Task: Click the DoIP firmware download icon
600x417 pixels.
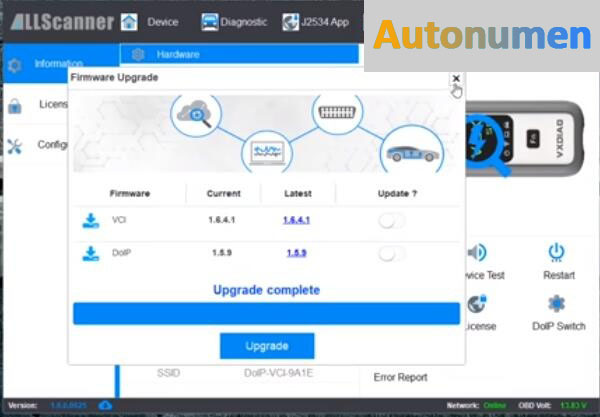Action: point(91,254)
